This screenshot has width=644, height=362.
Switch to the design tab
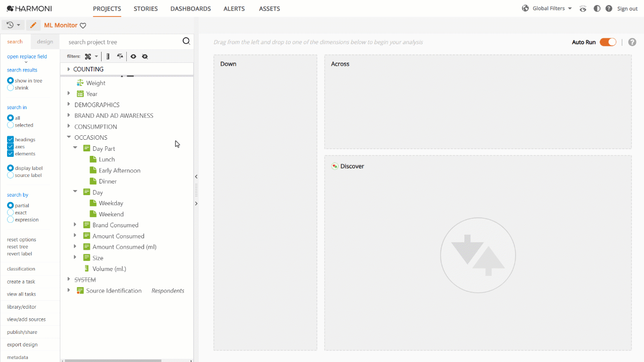pos(45,42)
